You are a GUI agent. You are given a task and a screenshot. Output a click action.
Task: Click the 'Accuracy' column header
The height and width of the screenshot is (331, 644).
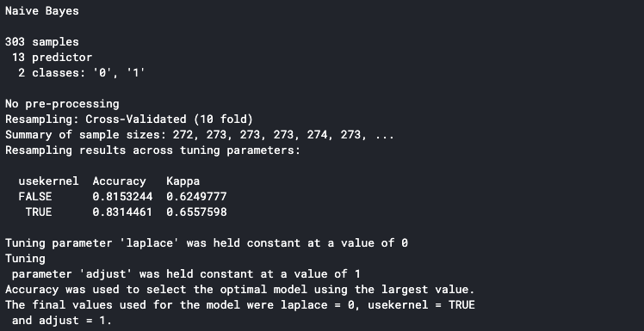point(119,181)
